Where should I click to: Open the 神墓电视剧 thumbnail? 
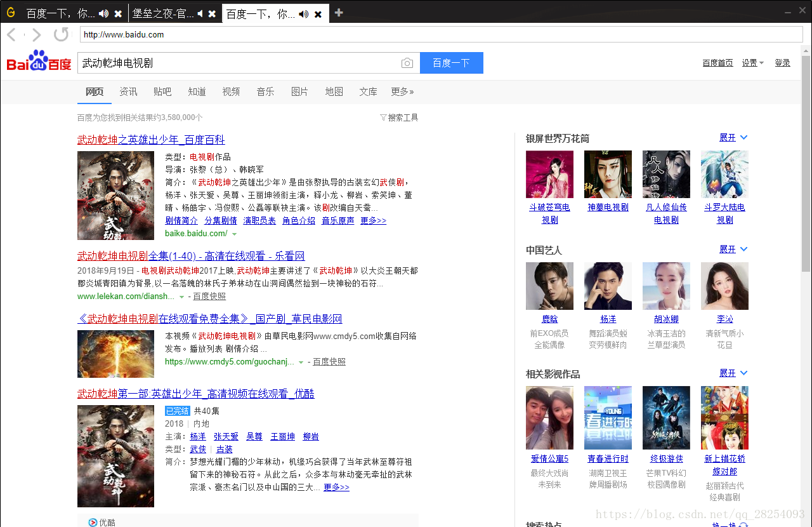[x=608, y=174]
